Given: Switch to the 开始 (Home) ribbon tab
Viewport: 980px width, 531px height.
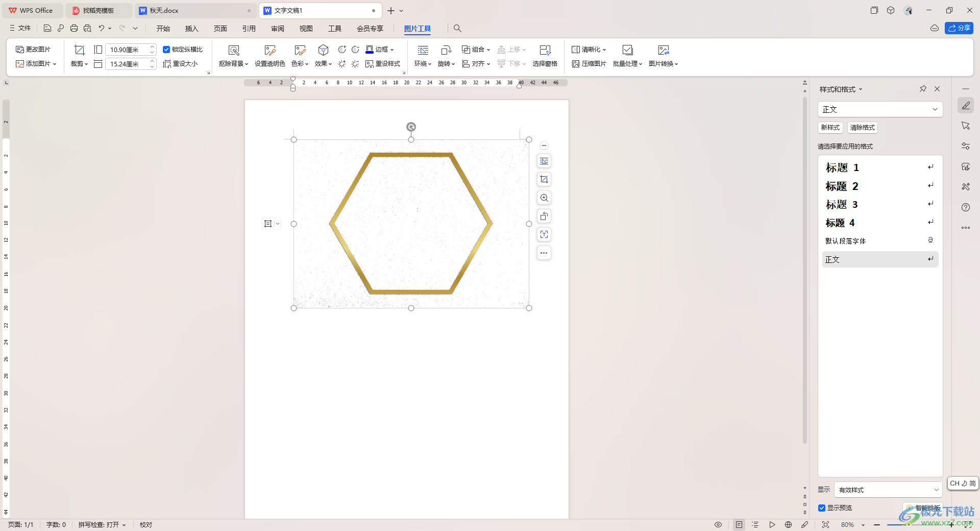Looking at the screenshot, I should (x=163, y=29).
